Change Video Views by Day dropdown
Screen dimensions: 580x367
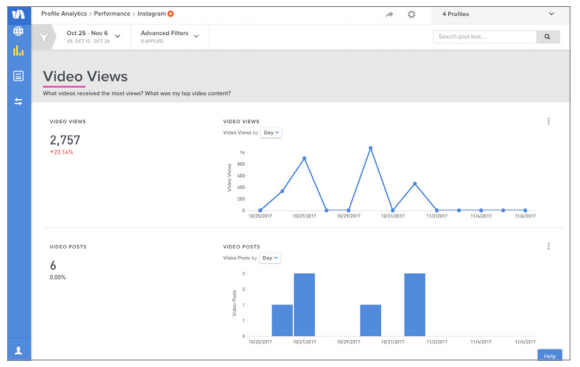(x=271, y=132)
